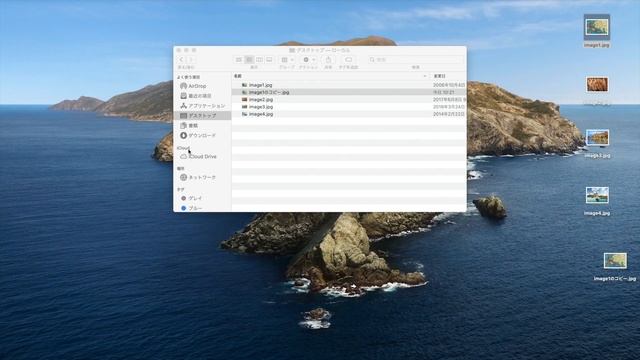Select image3.jpg in the Finder list
The height and width of the screenshot is (360, 640).
tap(349, 107)
